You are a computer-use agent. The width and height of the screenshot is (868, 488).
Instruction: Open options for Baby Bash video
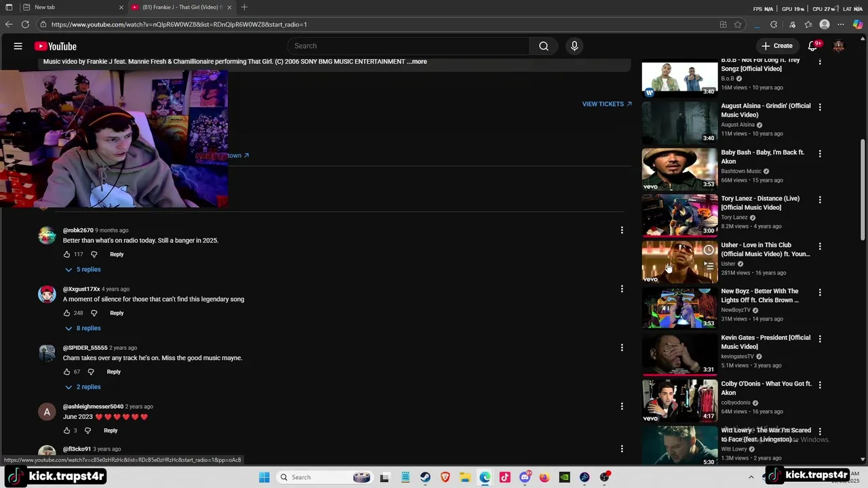(820, 154)
